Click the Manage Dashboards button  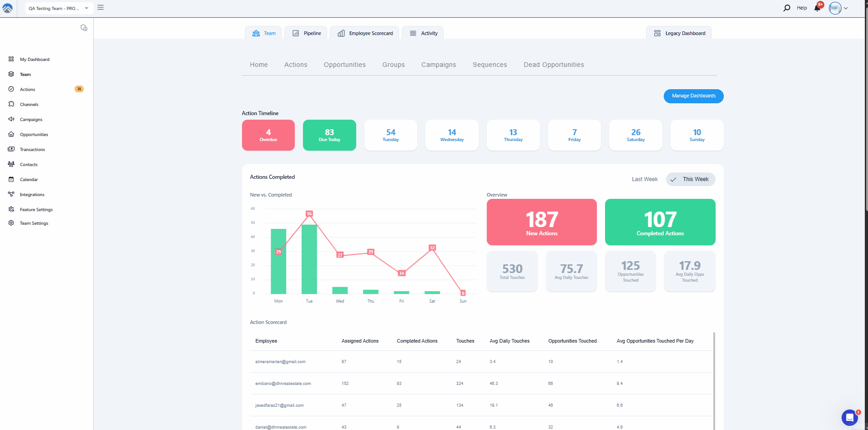click(x=693, y=96)
